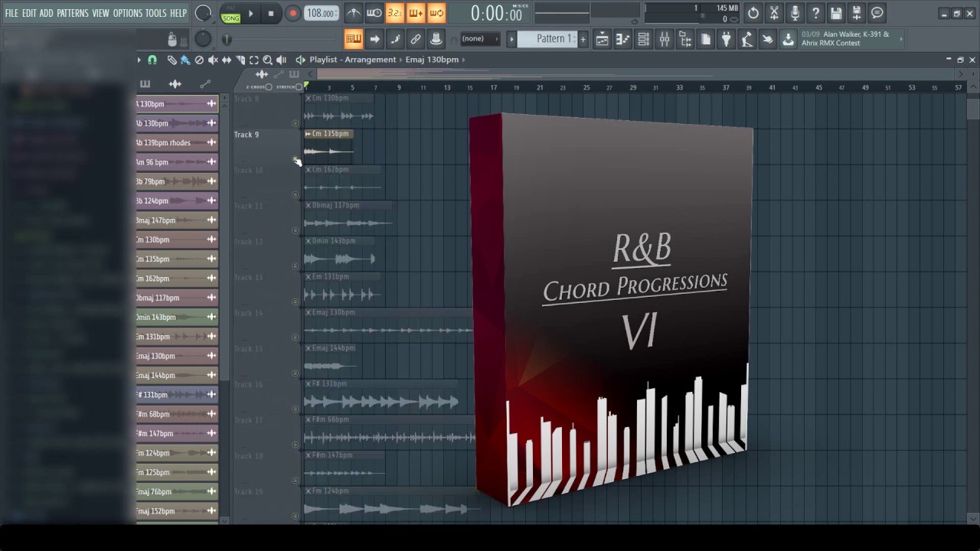Open the audio editor scissors icon
Image resolution: width=980 pixels, height=551 pixels.
[774, 13]
